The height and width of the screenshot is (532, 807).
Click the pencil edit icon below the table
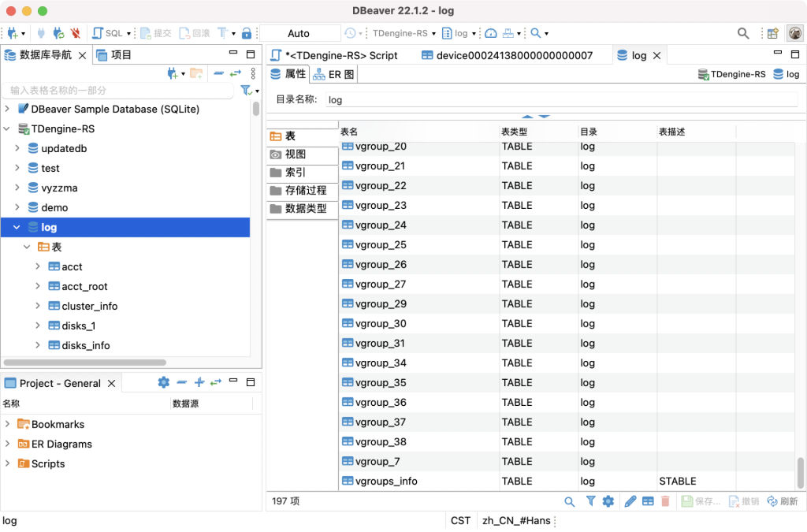click(x=629, y=501)
